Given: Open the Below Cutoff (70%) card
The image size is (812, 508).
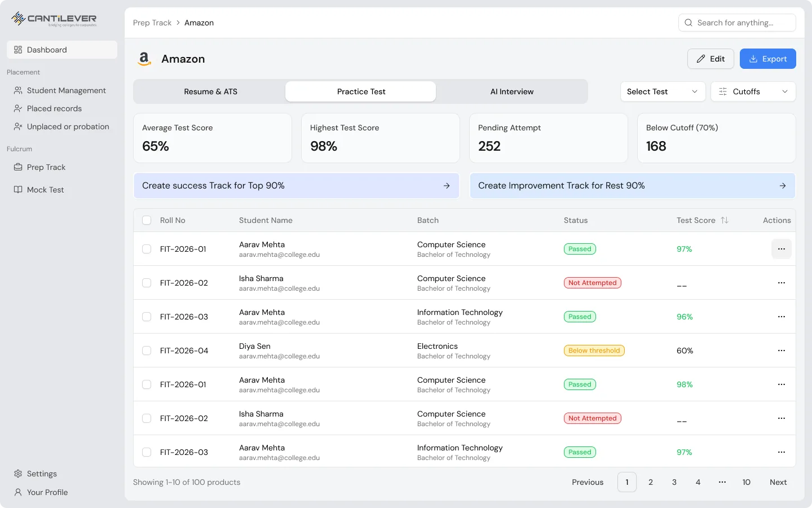Looking at the screenshot, I should click(717, 138).
